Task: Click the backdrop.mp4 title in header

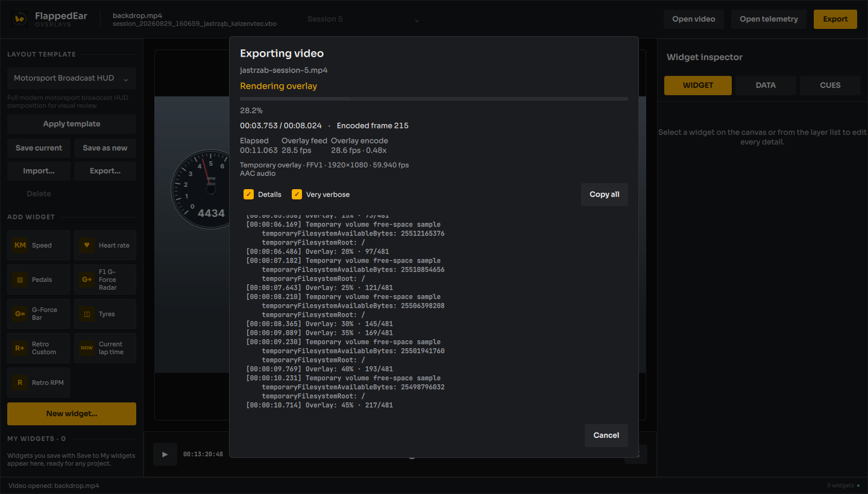Action: (x=137, y=16)
